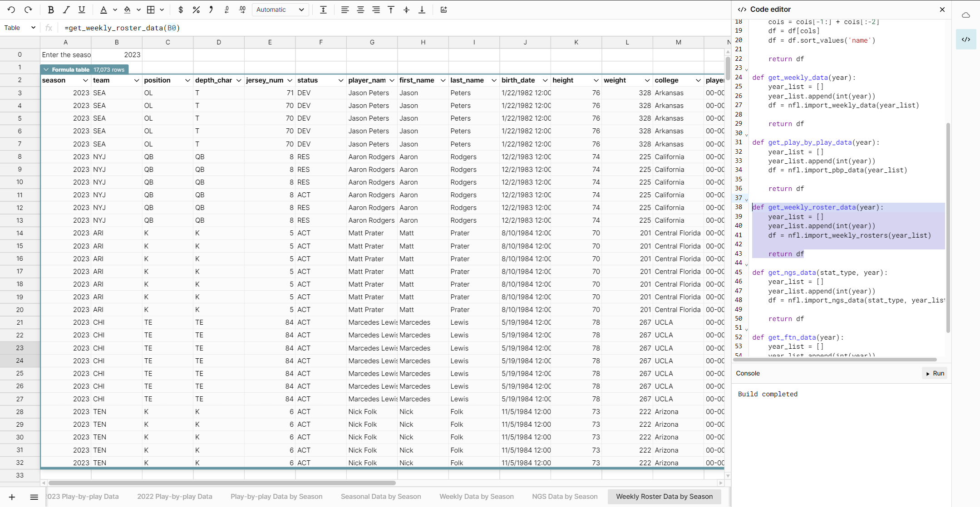Open the Weekly Data by Season tab
This screenshot has height=507, width=980.
(x=477, y=497)
